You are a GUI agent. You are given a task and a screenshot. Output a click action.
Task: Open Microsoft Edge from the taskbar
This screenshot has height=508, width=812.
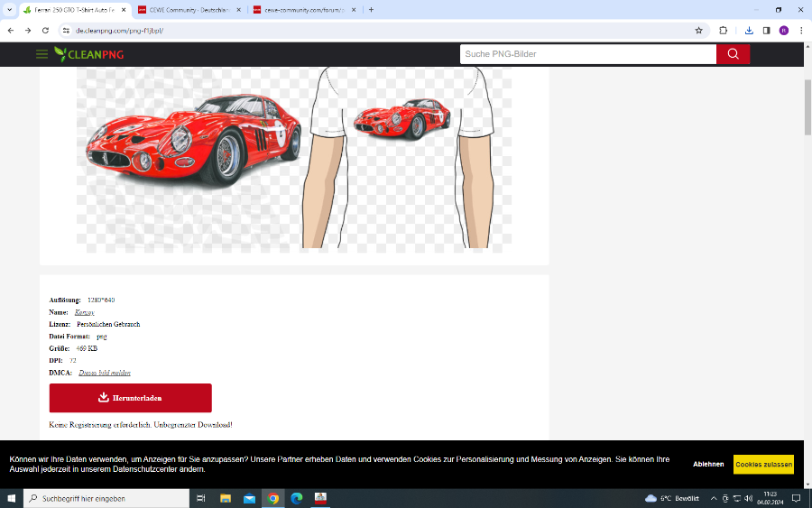click(296, 498)
